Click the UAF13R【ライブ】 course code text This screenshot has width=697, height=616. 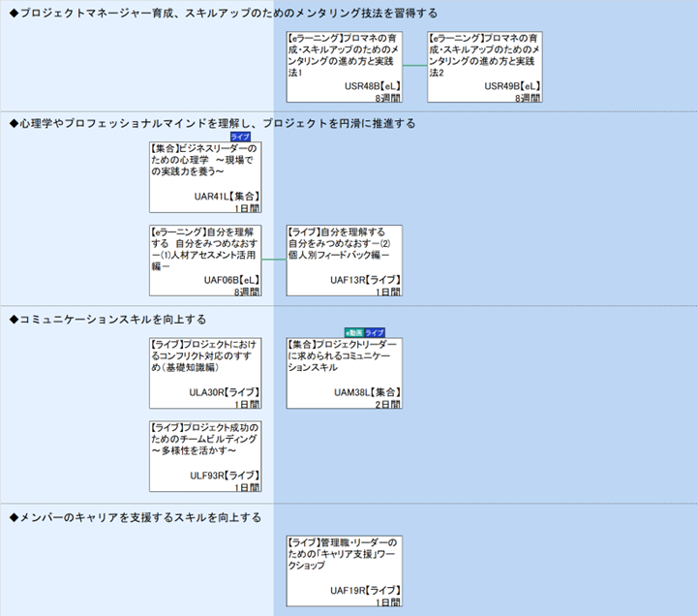click(365, 280)
